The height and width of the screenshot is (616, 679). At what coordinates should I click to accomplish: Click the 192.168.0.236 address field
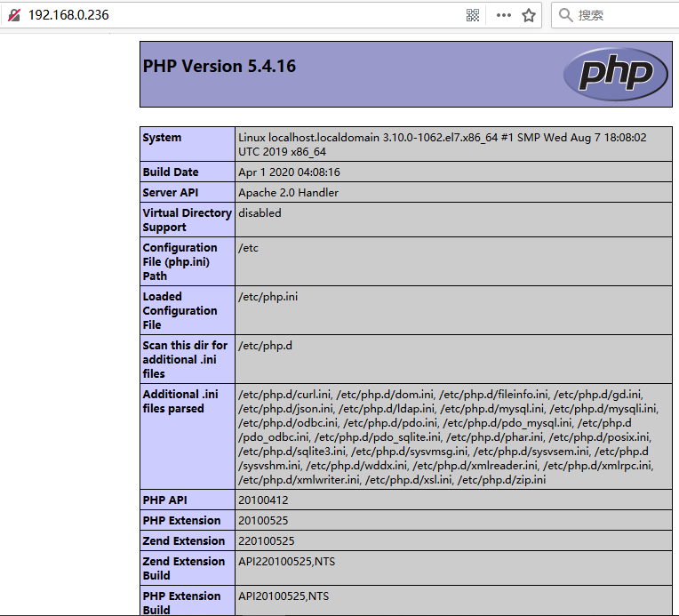[68, 15]
